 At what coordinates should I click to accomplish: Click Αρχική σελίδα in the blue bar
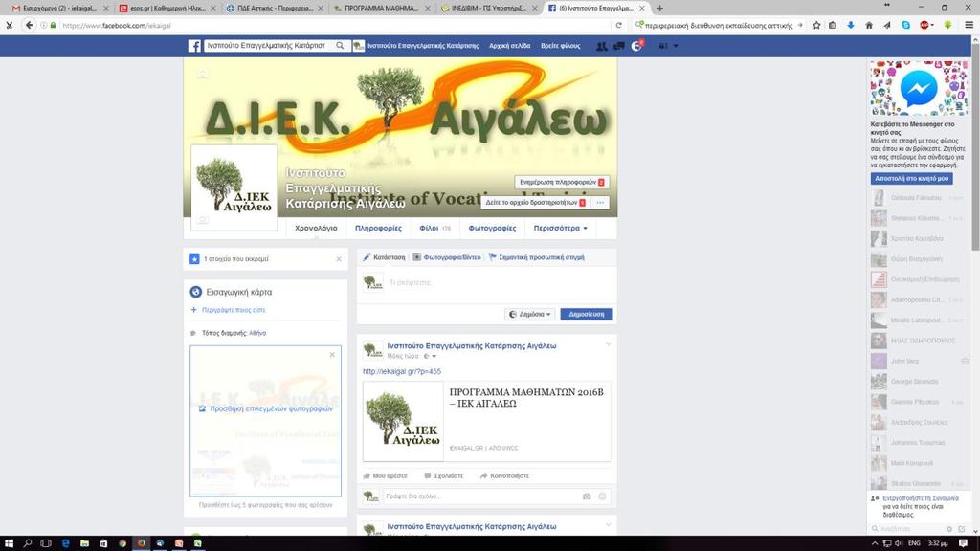tap(509, 46)
